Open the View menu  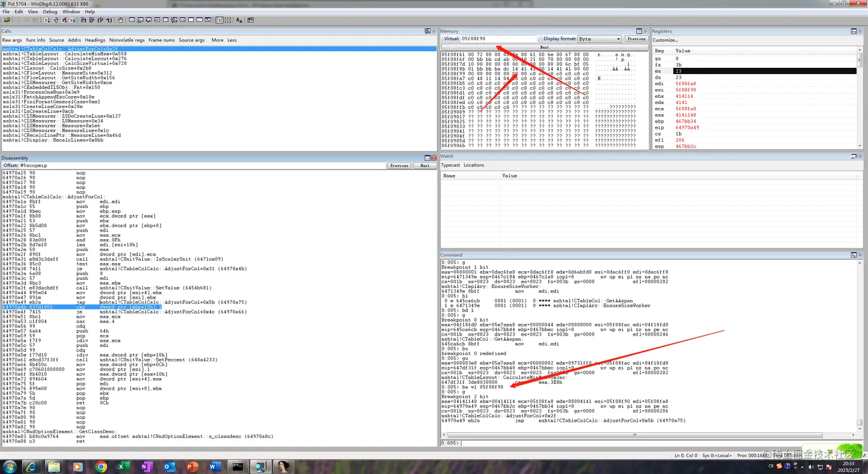pyautogui.click(x=33, y=11)
